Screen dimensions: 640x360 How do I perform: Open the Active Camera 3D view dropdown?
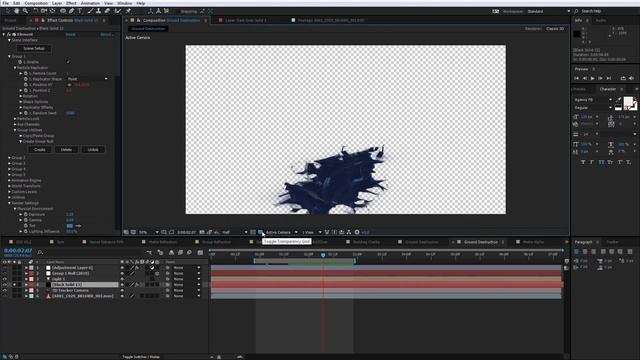tap(282, 232)
